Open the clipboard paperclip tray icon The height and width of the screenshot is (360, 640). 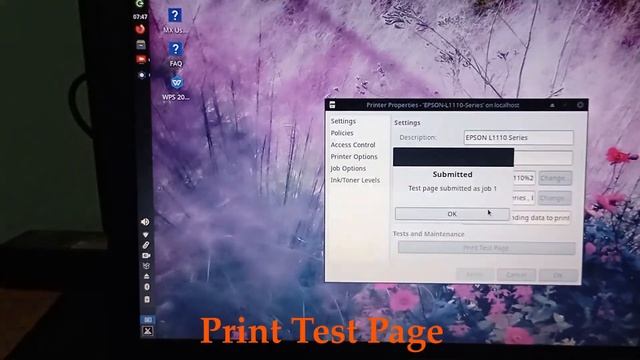[x=146, y=245]
